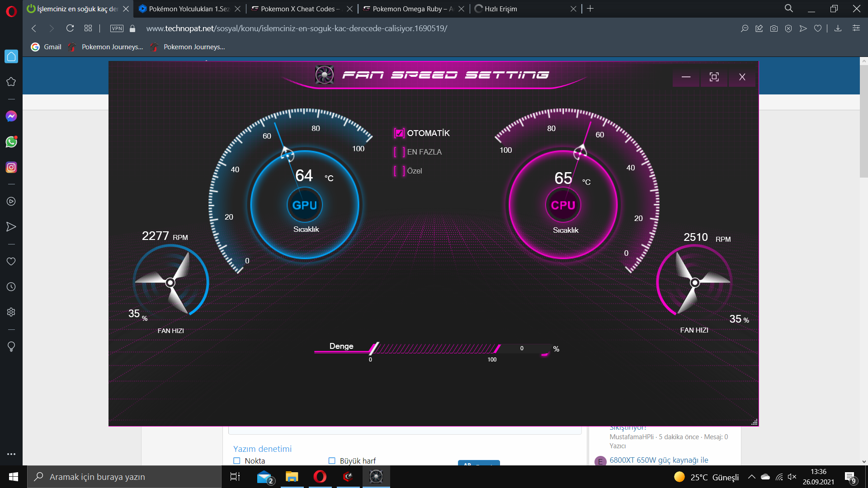The image size is (868, 488).
Task: Toggle the OTOMATİK fan mode checkbox
Action: 399,133
